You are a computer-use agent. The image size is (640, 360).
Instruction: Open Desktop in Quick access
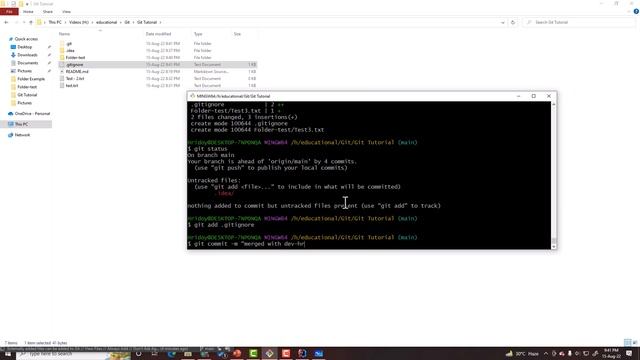click(24, 47)
